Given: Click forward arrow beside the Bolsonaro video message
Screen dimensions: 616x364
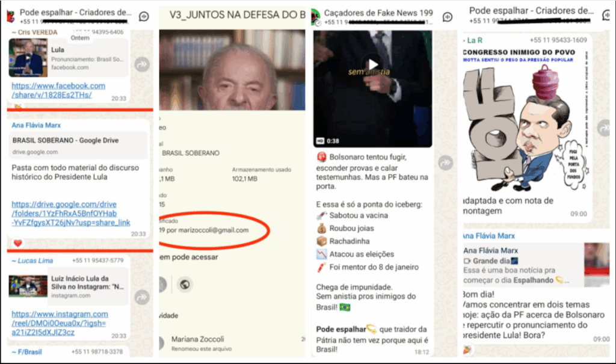Looking at the screenshot, I should tap(446, 162).
